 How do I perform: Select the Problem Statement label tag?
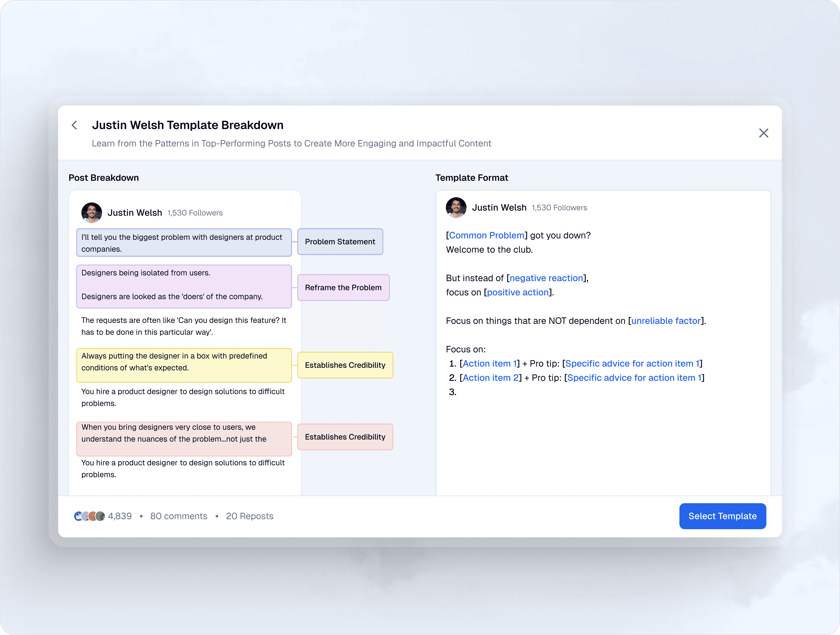[x=340, y=242]
